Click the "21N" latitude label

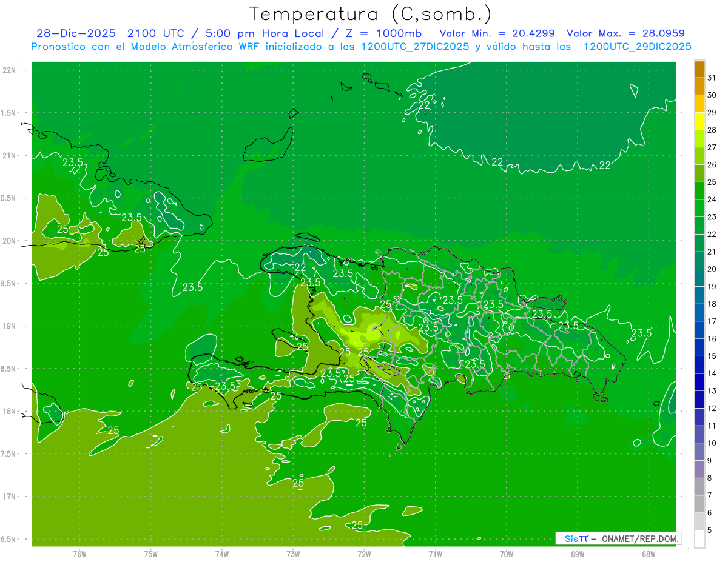coord(9,155)
